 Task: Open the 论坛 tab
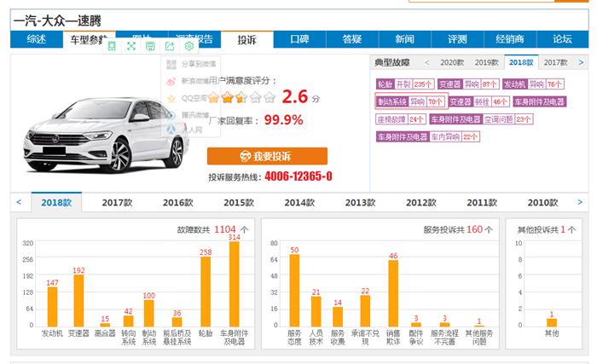562,39
